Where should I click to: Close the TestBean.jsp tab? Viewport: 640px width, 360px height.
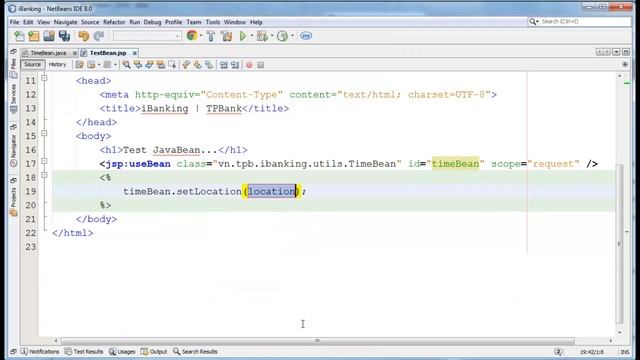[x=135, y=53]
